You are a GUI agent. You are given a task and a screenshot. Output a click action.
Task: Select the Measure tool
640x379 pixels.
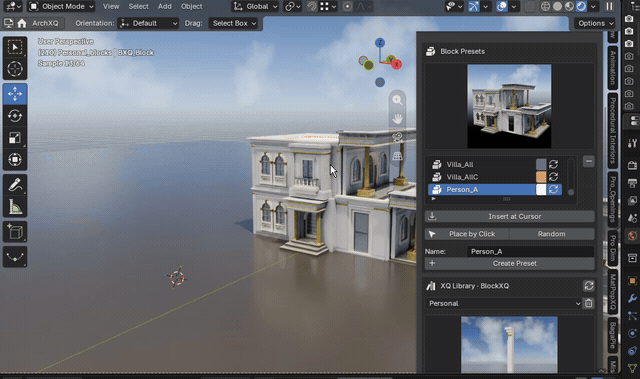tap(15, 207)
